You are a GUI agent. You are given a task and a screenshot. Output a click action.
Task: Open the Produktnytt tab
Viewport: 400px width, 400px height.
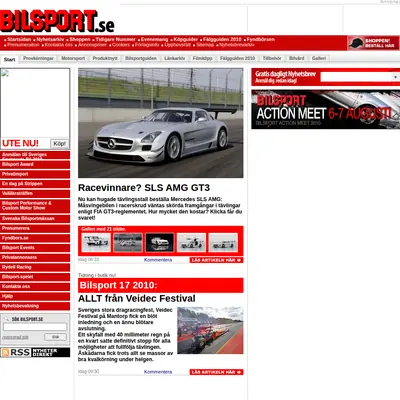[105, 58]
